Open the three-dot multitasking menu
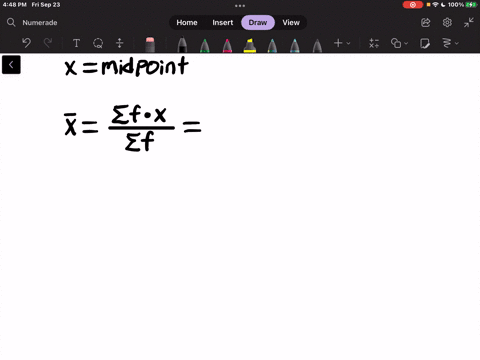The width and height of the screenshot is (480, 360). click(x=240, y=6)
